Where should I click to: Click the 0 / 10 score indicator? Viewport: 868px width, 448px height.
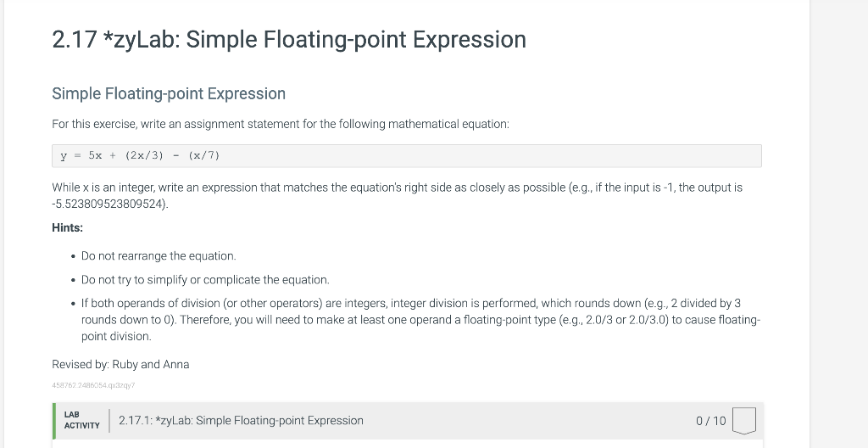click(x=711, y=421)
